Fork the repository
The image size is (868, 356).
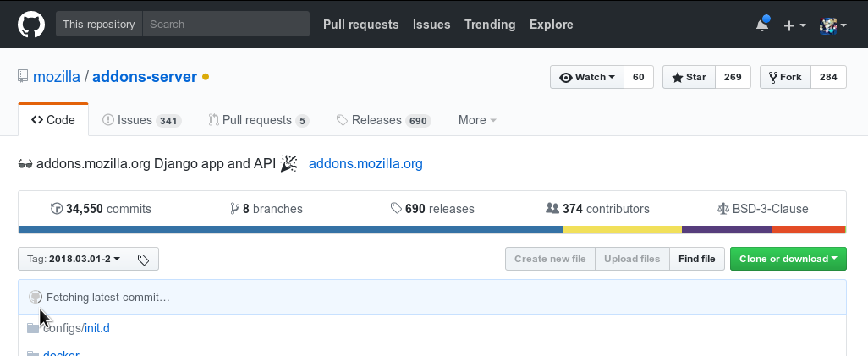pos(786,77)
